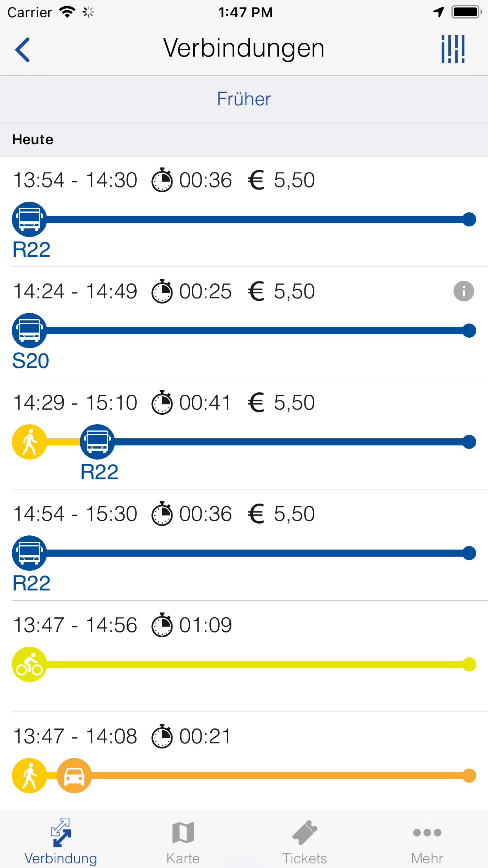Tap the walking icon on the 14:29 connection
Viewport: 488px width, 868px height.
pos(29,442)
